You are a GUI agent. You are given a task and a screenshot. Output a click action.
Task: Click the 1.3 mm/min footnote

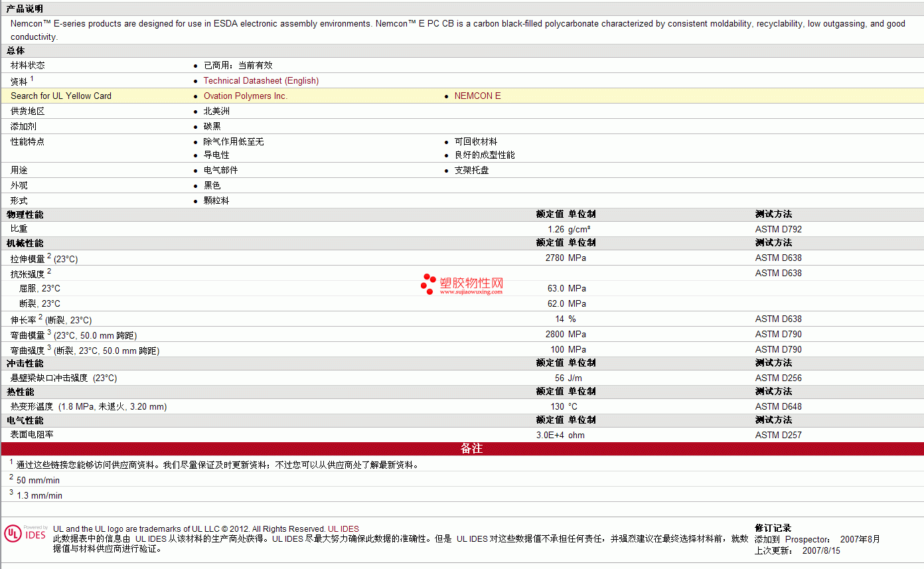[x=39, y=495]
